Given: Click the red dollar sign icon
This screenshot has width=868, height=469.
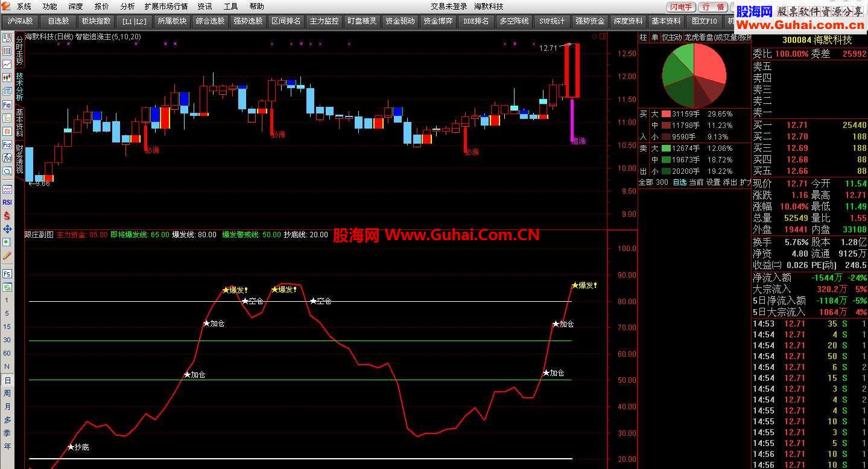Looking at the screenshot, I should point(7,215).
